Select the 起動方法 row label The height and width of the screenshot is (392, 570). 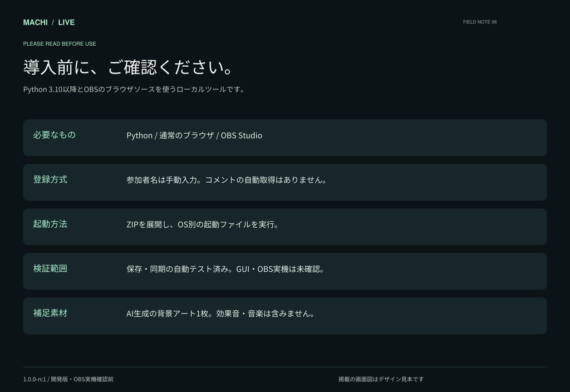pos(50,224)
